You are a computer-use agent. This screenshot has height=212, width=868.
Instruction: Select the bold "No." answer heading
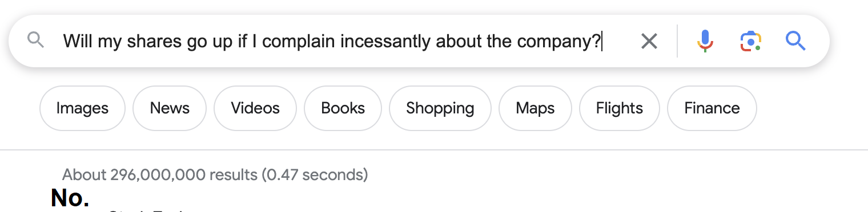pyautogui.click(x=70, y=197)
